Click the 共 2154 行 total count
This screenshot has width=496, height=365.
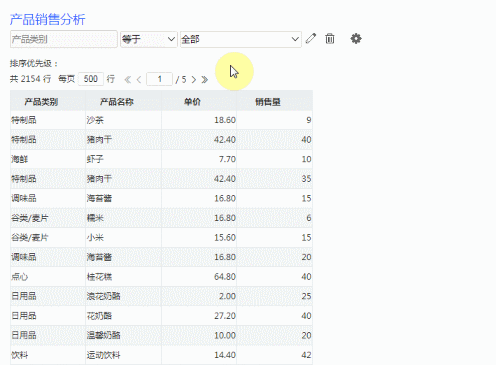click(30, 79)
